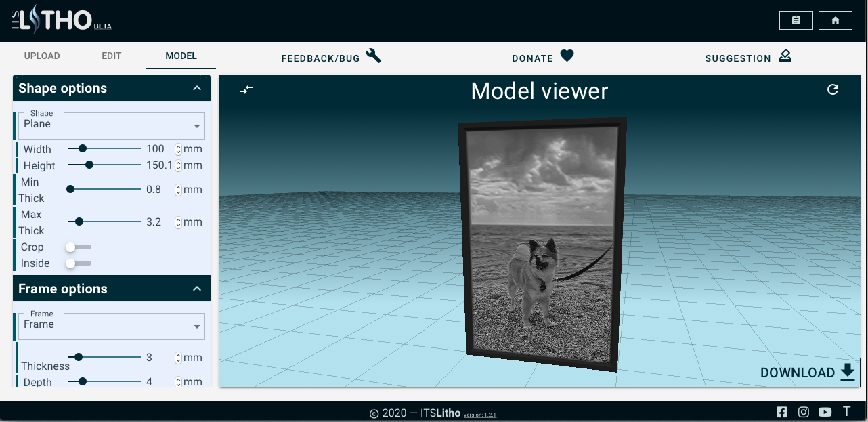
Task: Open the Frame type dropdown
Action: pyautogui.click(x=112, y=326)
